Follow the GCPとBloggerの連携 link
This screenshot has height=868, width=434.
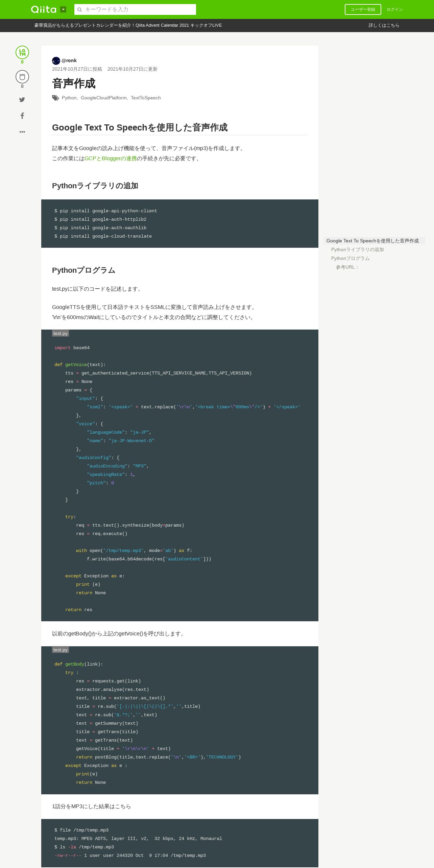tap(111, 159)
